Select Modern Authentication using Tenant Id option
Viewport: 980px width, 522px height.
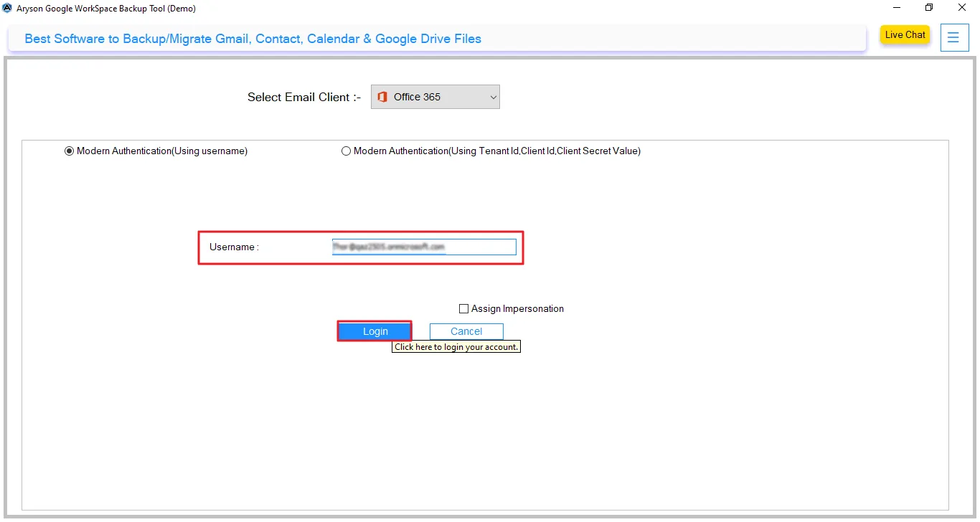(347, 151)
